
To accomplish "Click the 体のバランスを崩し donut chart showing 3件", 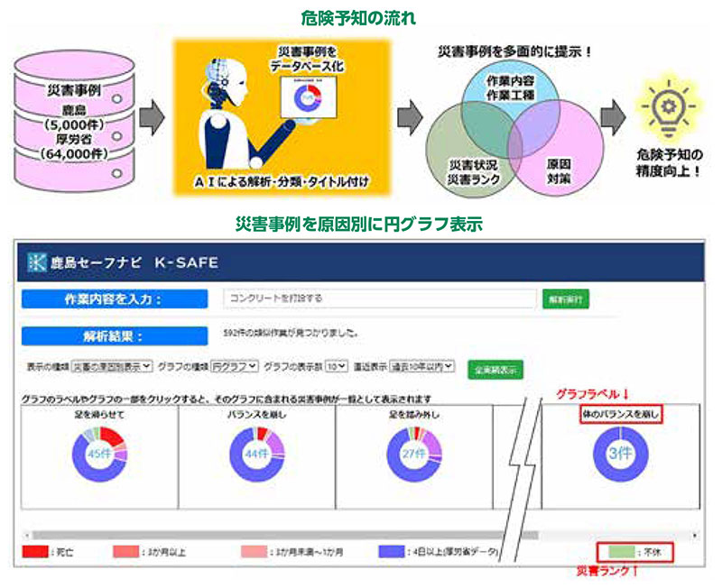I will pos(619,454).
